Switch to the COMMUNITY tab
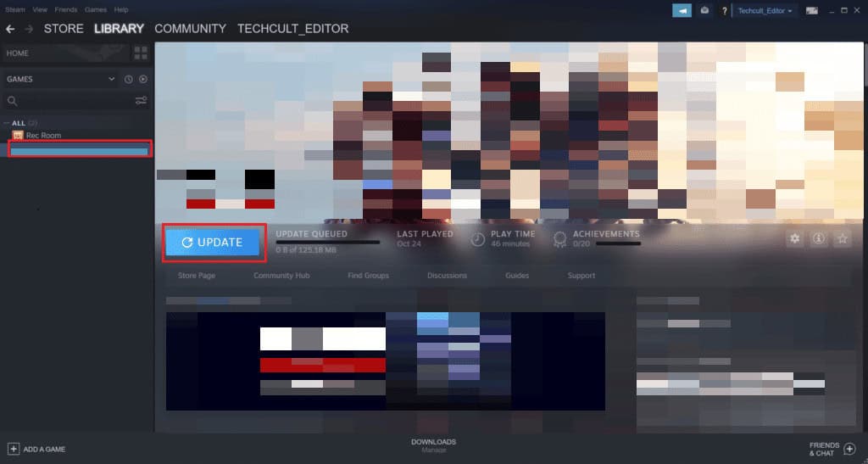 (x=191, y=29)
